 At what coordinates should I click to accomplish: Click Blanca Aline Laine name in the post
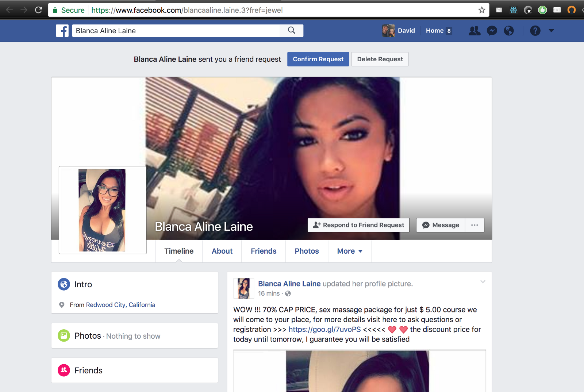289,284
